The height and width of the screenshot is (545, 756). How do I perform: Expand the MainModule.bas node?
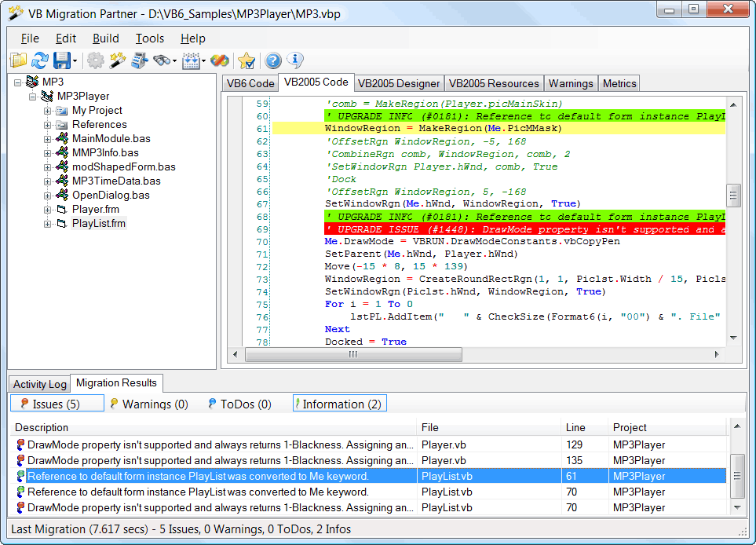pyautogui.click(x=47, y=139)
